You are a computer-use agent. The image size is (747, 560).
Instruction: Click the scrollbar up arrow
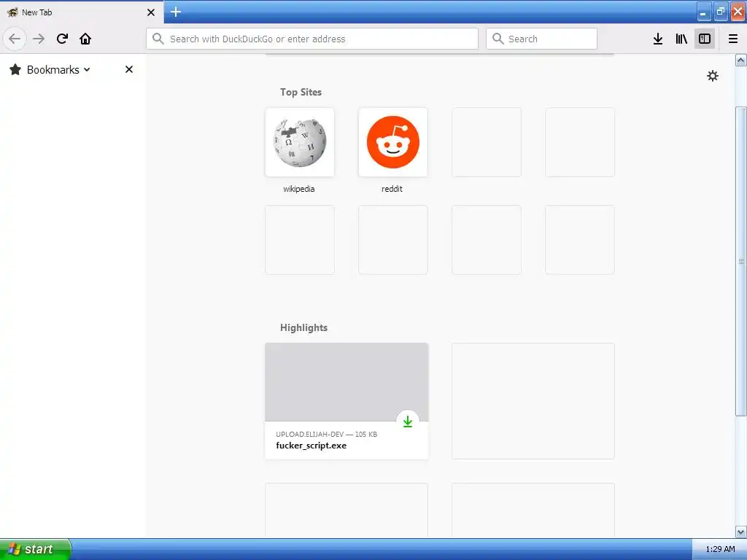click(740, 60)
